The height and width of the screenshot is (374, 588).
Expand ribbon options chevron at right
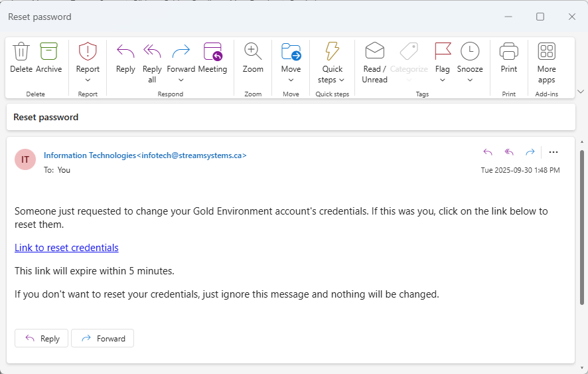tap(581, 92)
